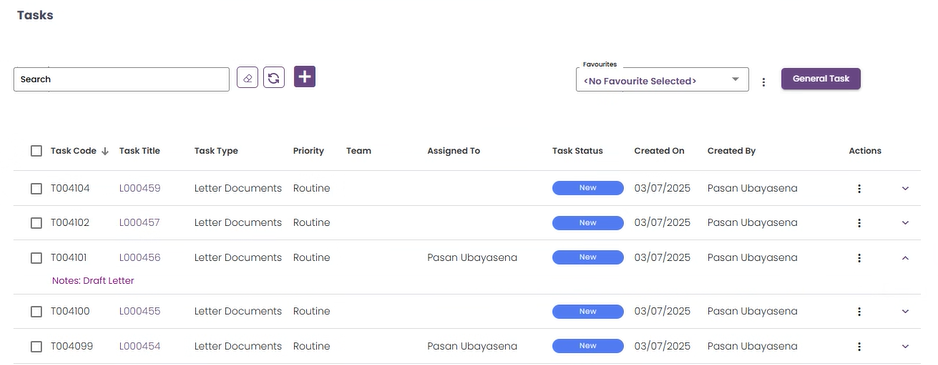Check the checkbox for task T004100

(36, 311)
